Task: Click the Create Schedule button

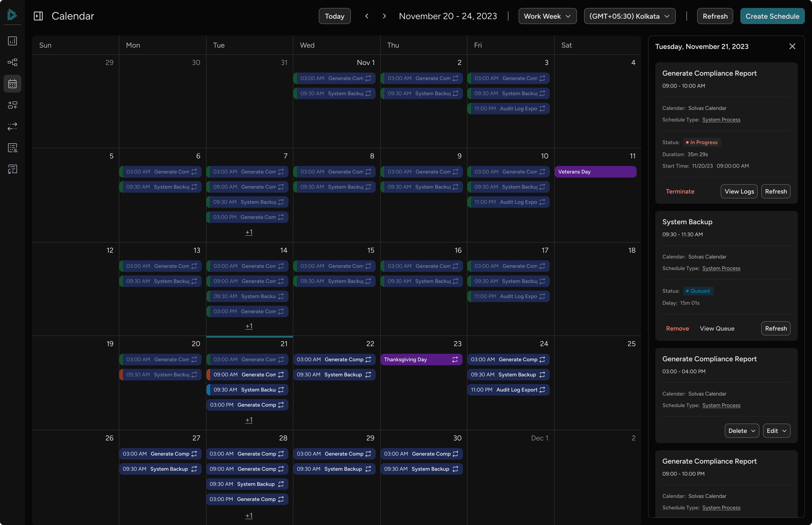Action: pyautogui.click(x=772, y=16)
